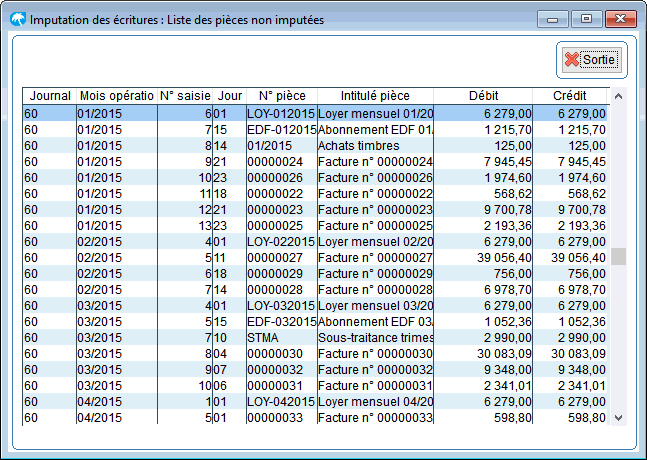Maximize the Imputation des écritures window
647x460 pixels.
586,18
